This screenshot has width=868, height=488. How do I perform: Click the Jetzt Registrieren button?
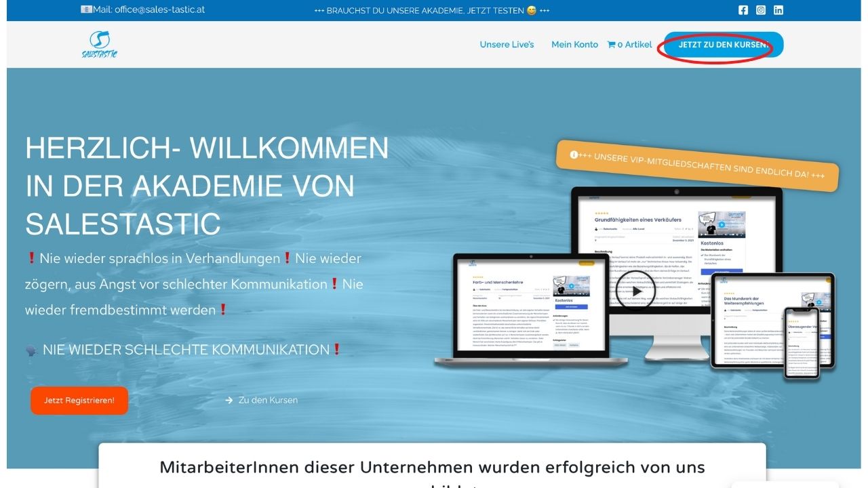coord(79,401)
